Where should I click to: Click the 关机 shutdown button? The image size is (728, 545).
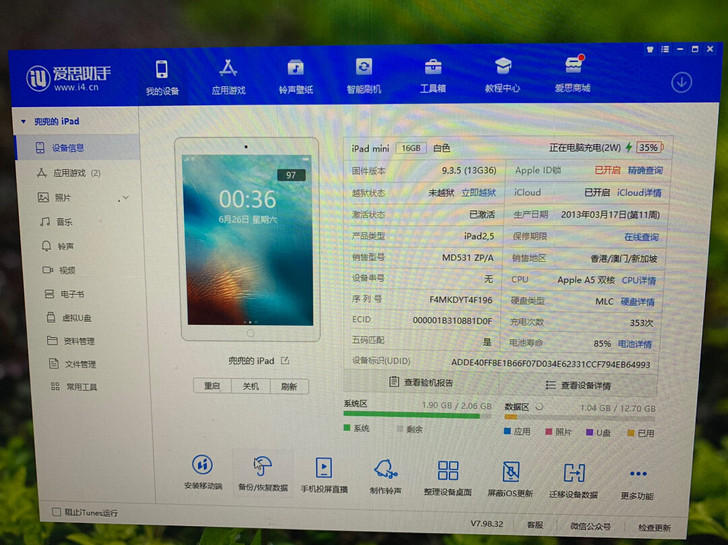point(251,386)
